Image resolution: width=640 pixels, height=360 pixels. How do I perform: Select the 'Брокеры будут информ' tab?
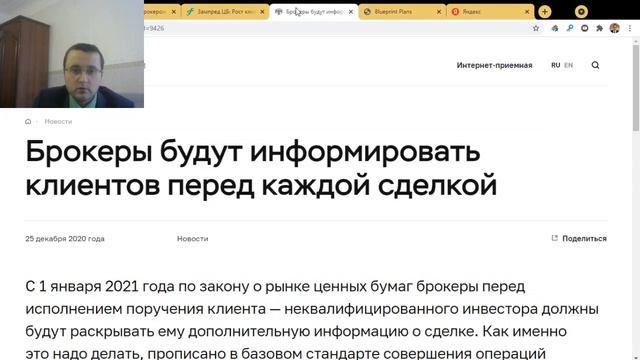point(313,12)
